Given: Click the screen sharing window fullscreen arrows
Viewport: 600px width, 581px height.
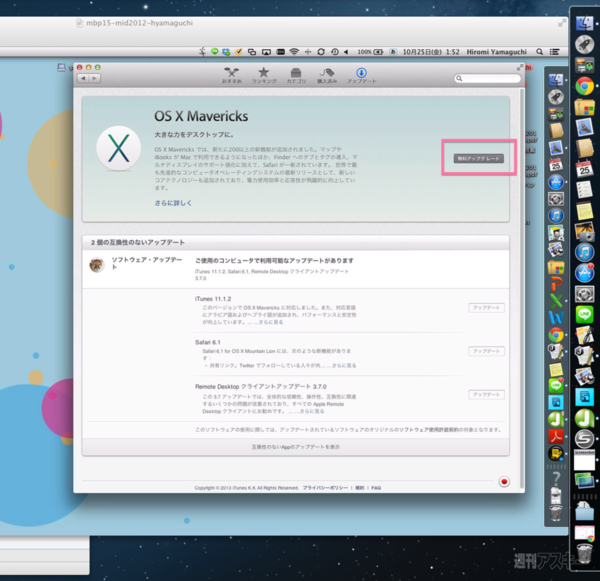Looking at the screenshot, I should pyautogui.click(x=561, y=23).
